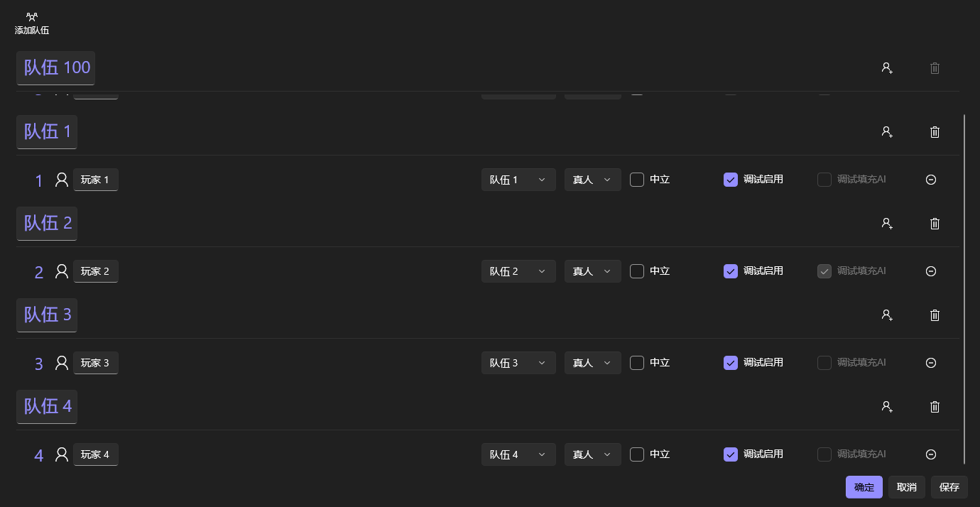The width and height of the screenshot is (980, 507).
Task: Delete 队伍 2 with the trash icon
Action: pos(935,224)
